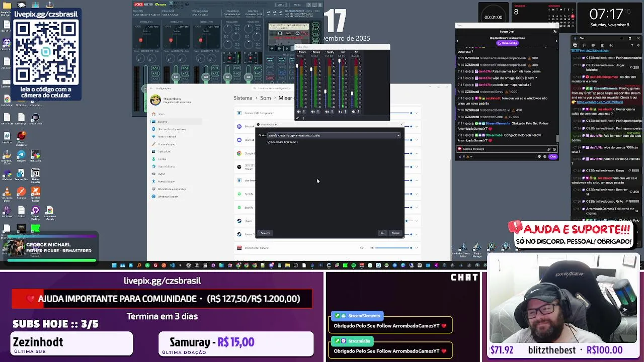Open Audio Mixer bottom options dots menu
Viewport: 644px width, 362px height.
coord(304,118)
